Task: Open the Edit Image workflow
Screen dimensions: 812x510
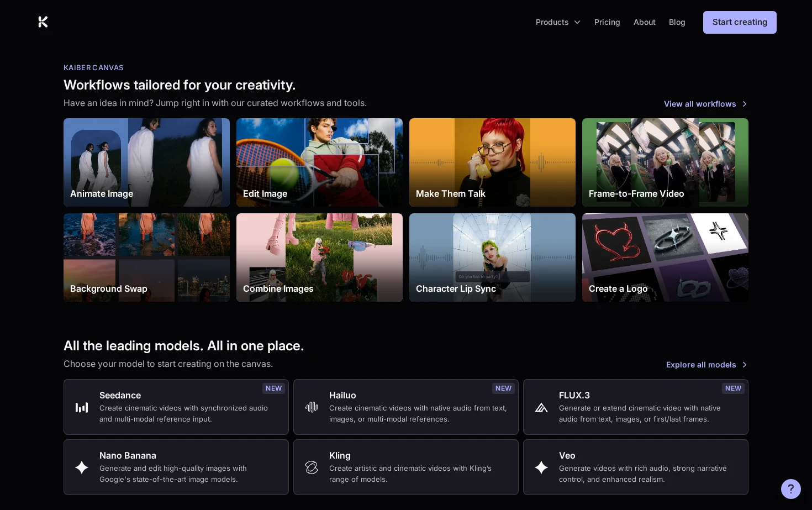Action: (319, 162)
